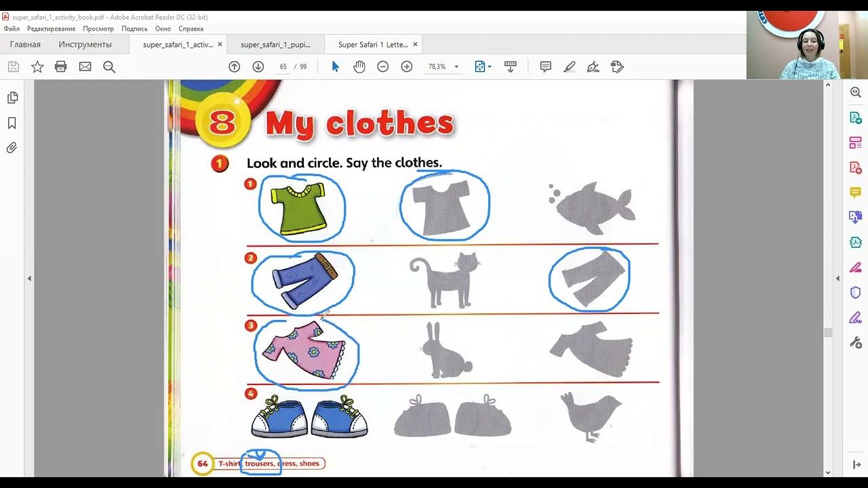This screenshot has height=488, width=868.
Task: Select the arrow selection tool
Action: point(335,66)
